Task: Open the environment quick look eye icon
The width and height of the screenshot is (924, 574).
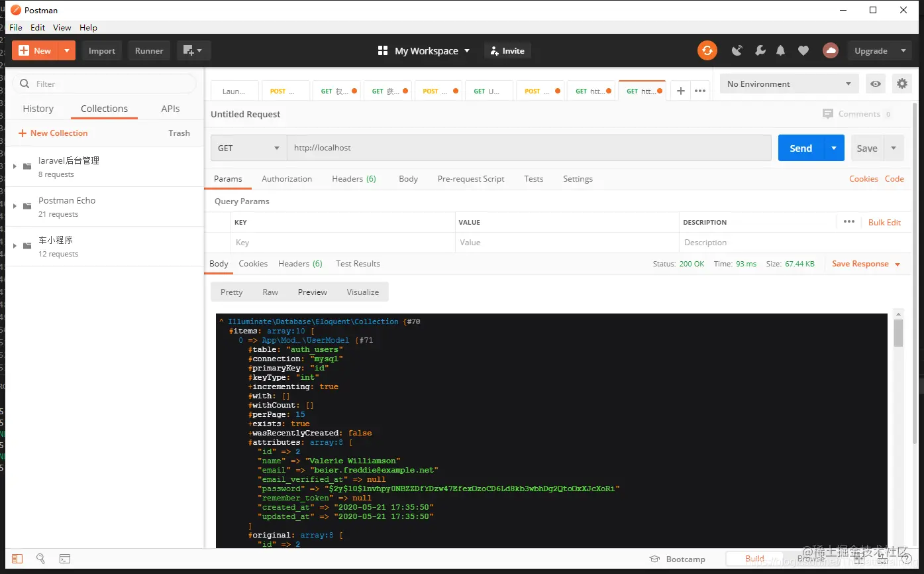Action: coord(876,84)
